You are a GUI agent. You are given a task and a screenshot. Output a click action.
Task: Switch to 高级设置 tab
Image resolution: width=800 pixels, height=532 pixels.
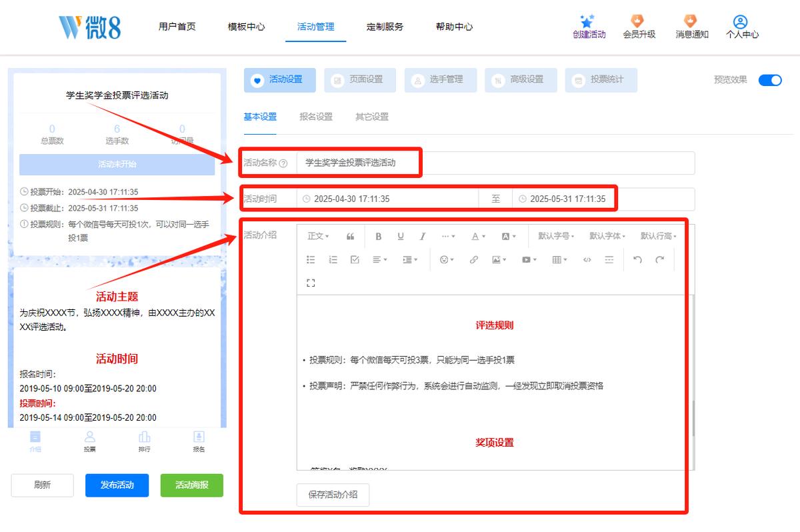521,80
